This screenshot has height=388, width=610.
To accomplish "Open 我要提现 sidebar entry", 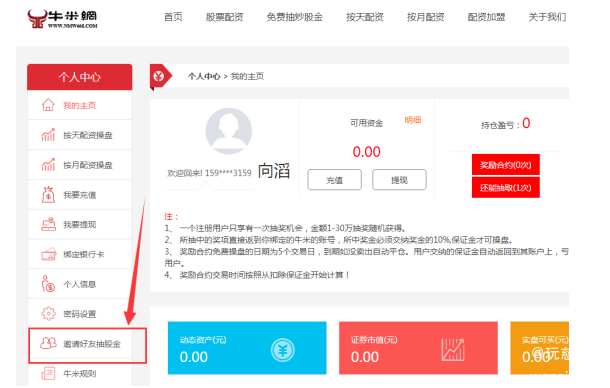I will tap(80, 225).
